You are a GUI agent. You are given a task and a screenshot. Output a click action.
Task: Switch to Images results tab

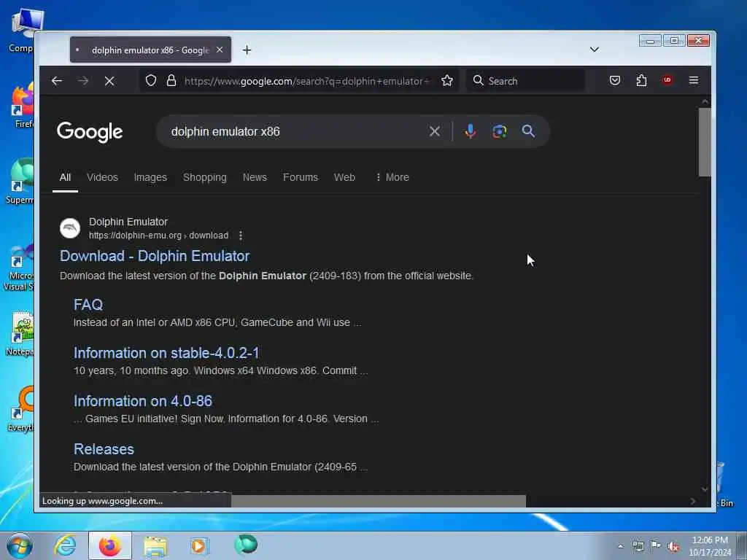(150, 177)
